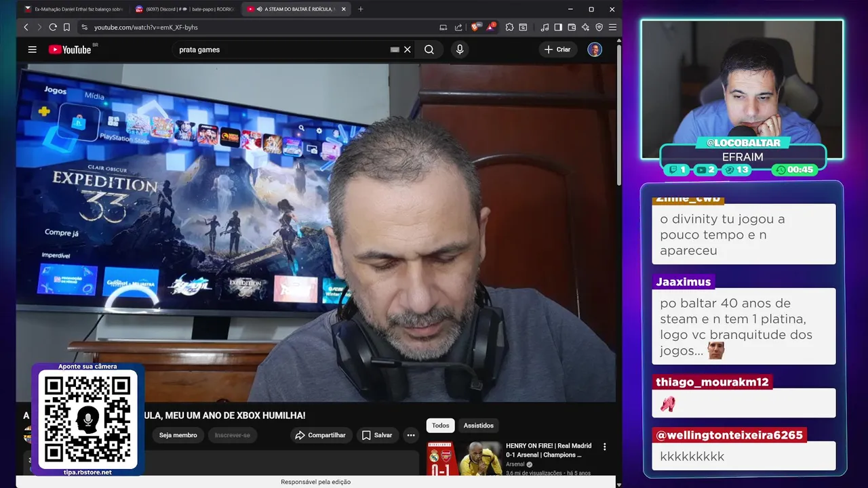868x488 pixels.
Task: Open the YouTube account avatar menu
Action: coord(595,49)
